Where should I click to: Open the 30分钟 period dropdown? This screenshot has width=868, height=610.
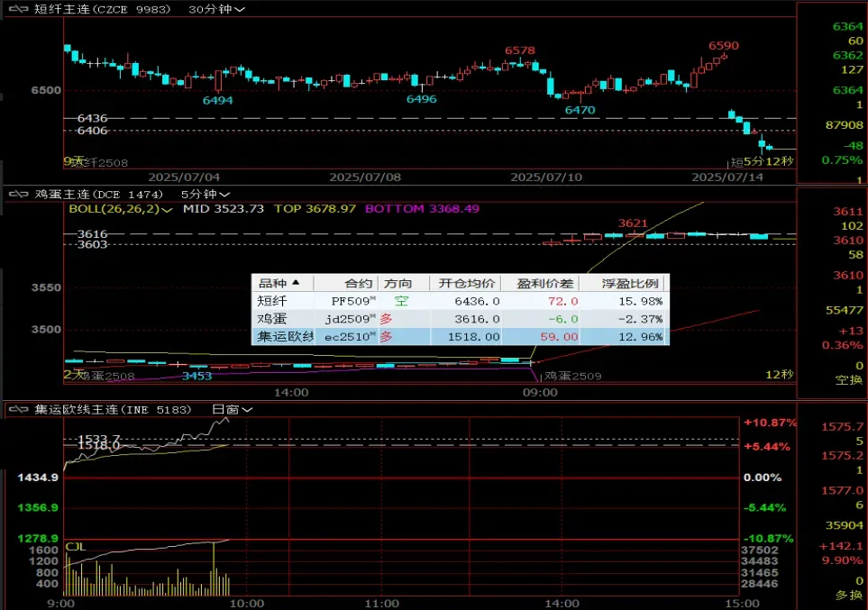216,9
